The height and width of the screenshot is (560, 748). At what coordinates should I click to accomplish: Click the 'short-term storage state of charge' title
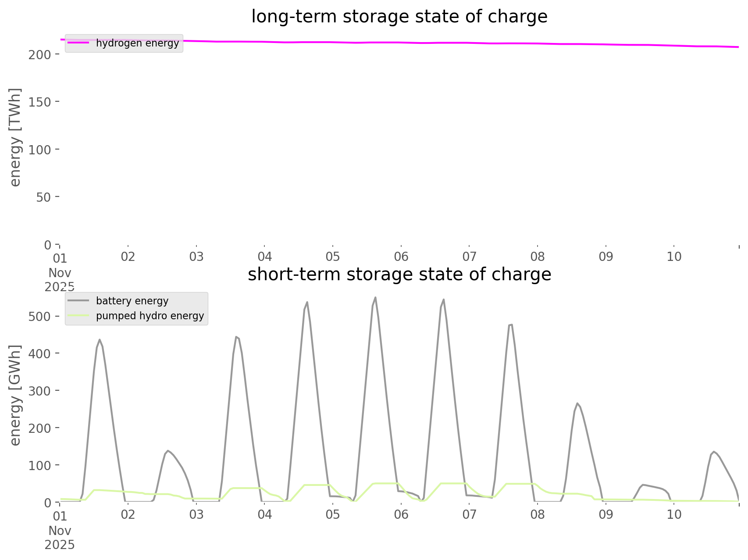click(x=399, y=275)
